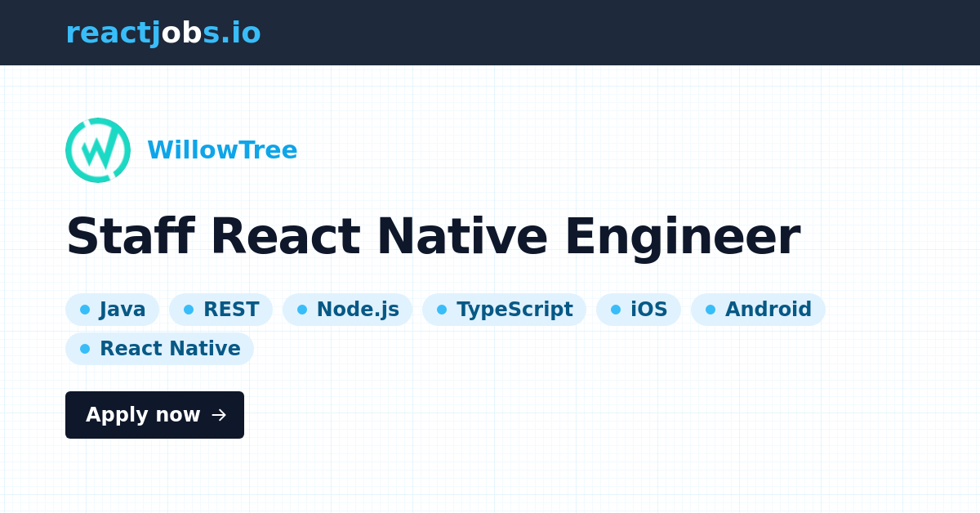Click the bullet dot on the REST tag

click(189, 310)
